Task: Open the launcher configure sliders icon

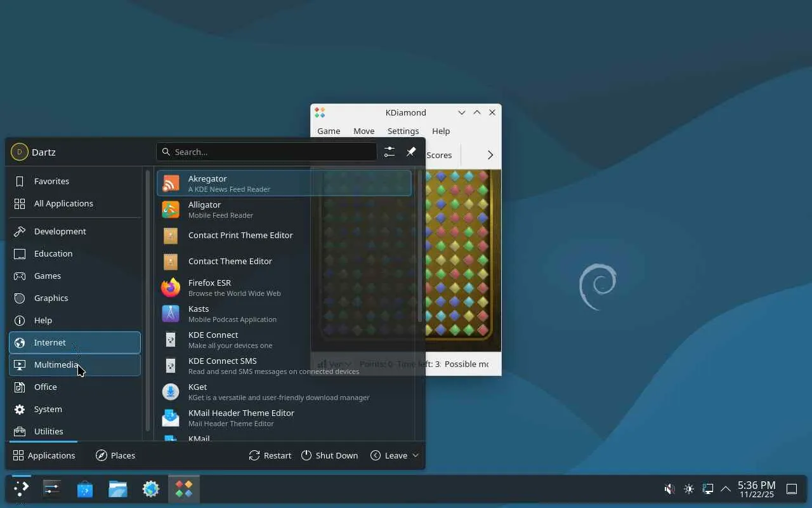Action: pyautogui.click(x=389, y=152)
